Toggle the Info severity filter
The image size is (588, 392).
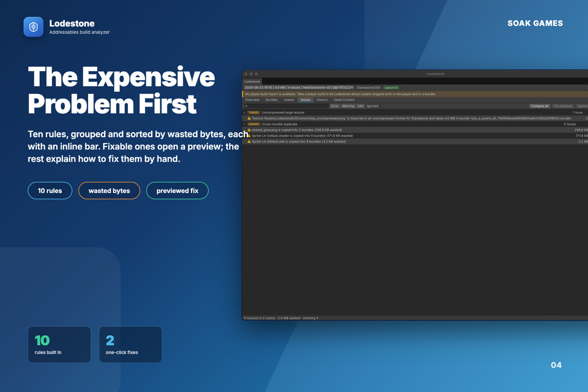click(361, 106)
